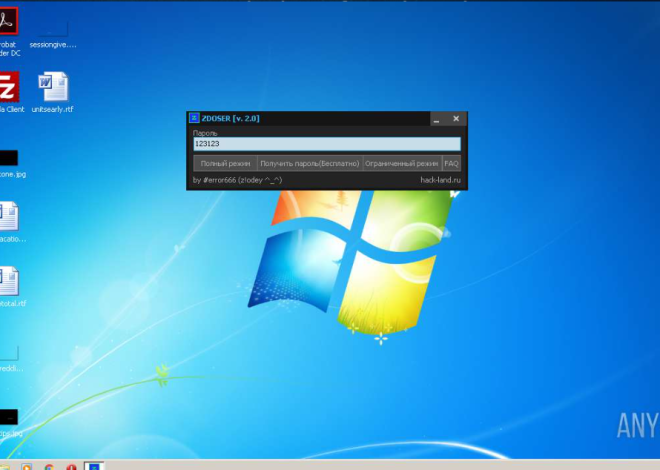Viewport: 660px width, 470px height.
Task: Select the black jpg thumbnail near the taskbar
Action: (8, 416)
